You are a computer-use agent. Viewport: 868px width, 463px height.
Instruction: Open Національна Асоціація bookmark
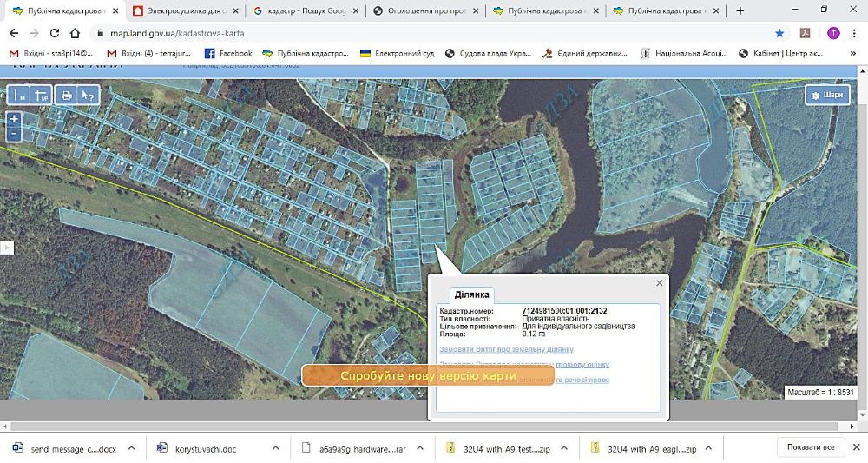click(684, 53)
